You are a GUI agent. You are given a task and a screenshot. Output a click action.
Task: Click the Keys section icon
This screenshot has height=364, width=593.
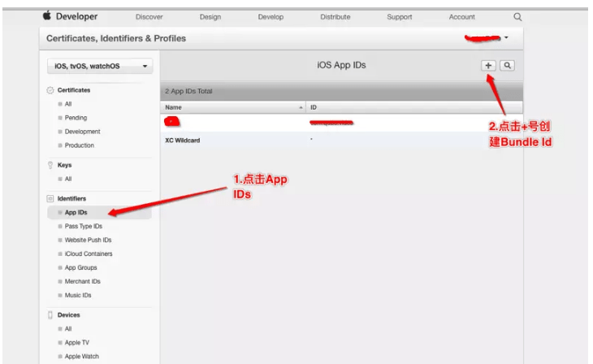click(x=50, y=165)
